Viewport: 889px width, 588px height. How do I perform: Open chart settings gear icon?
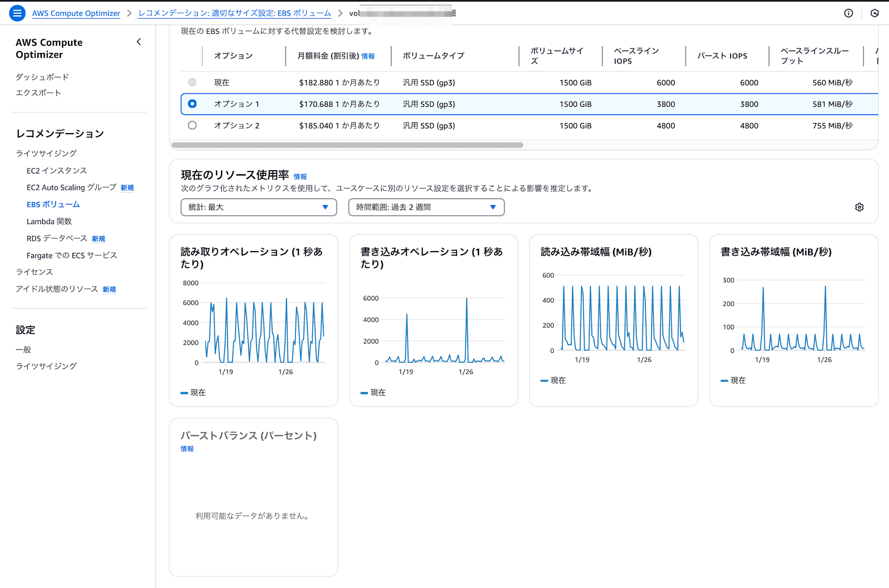[859, 207]
